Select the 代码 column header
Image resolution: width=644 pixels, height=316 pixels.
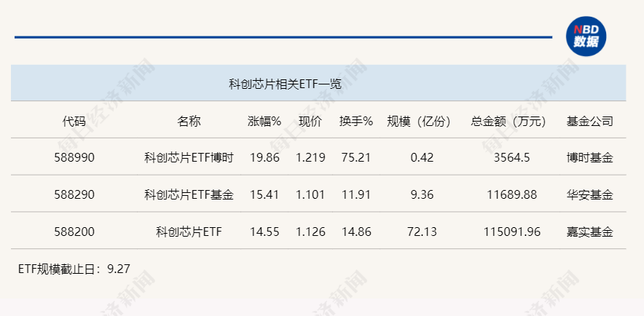point(74,121)
